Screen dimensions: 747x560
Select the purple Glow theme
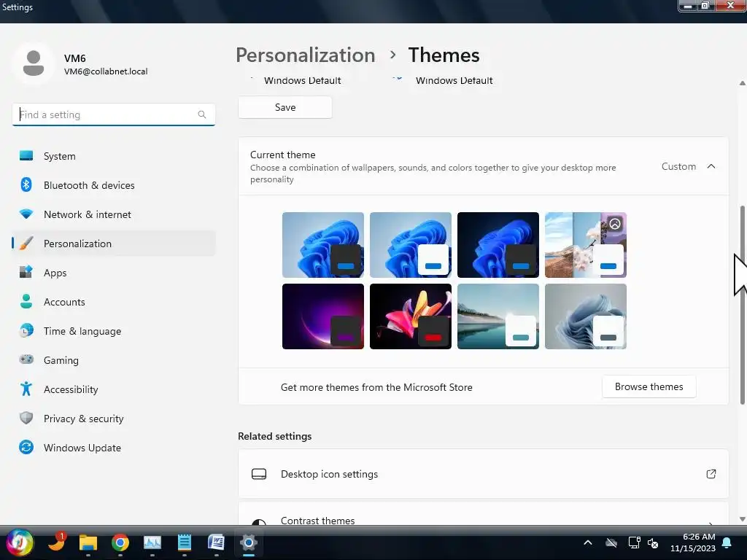(323, 316)
